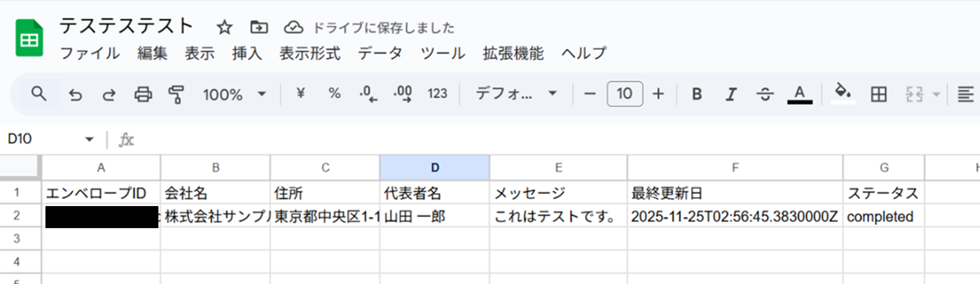Screen dimensions: 980x284
Task: Open the move to folder icon
Action: coord(259,27)
